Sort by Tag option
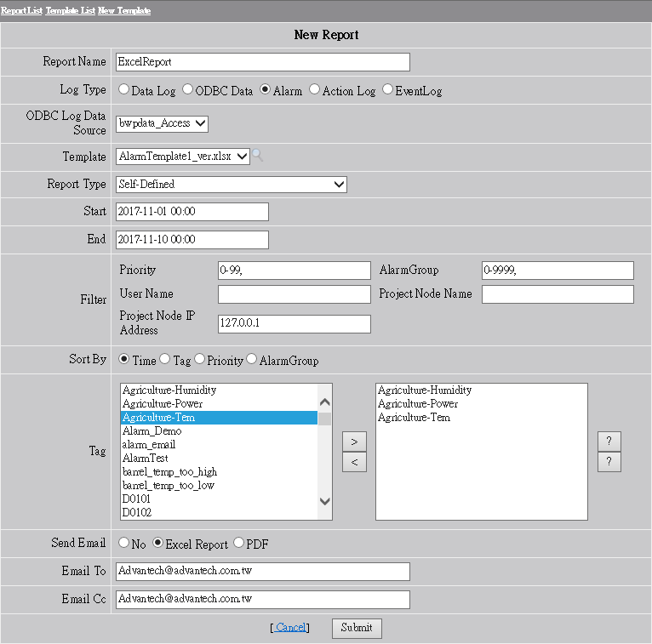 pos(164,358)
